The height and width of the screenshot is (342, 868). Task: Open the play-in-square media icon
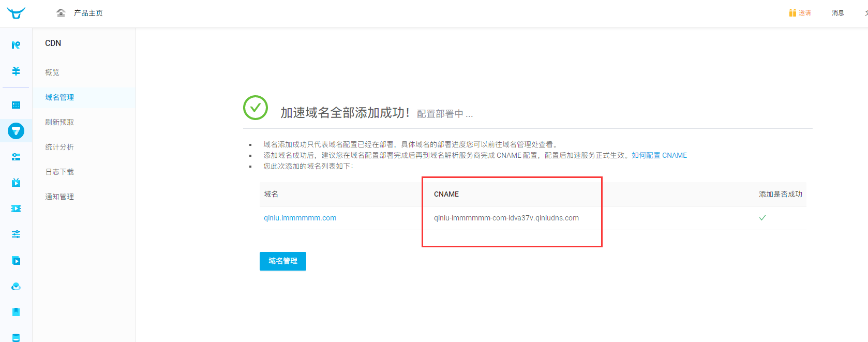coord(16,260)
